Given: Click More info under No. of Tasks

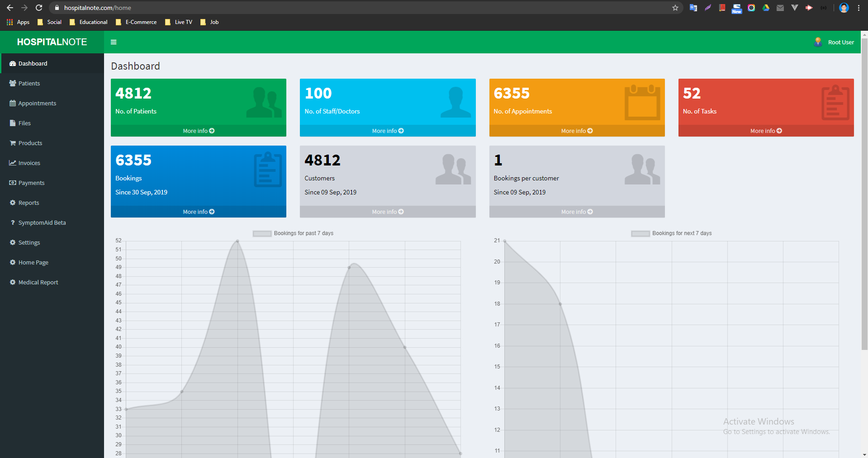Looking at the screenshot, I should [766, 131].
